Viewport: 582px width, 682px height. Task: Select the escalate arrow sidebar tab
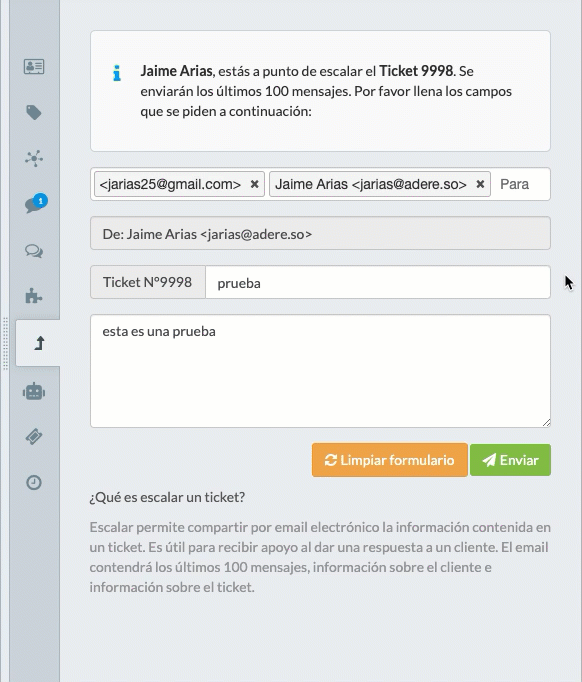[38, 343]
